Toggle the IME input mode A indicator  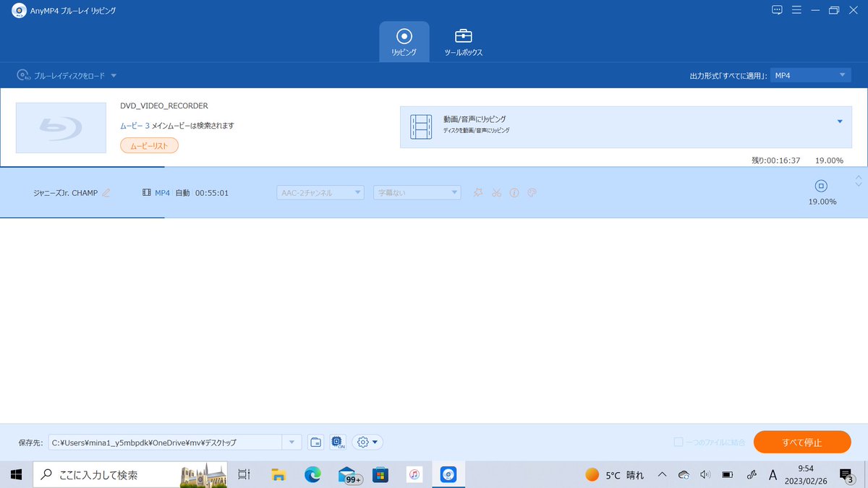pyautogui.click(x=773, y=475)
